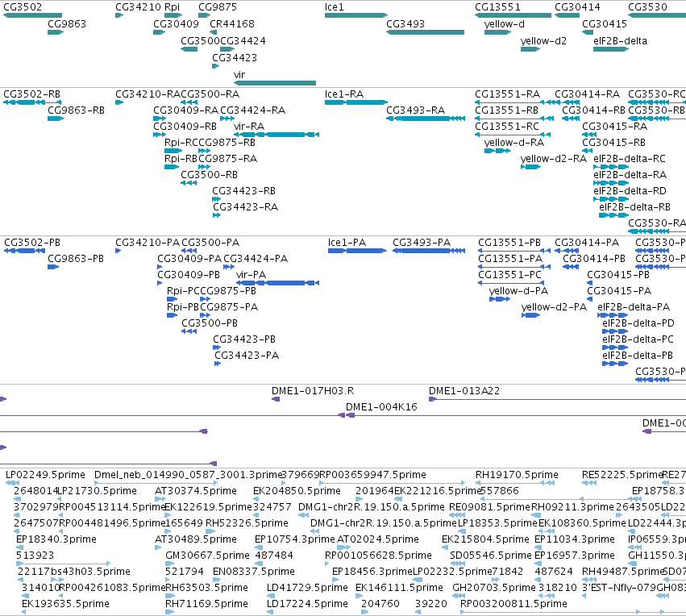
Task: Open the CG30415-RA transcript label
Action: (x=614, y=127)
